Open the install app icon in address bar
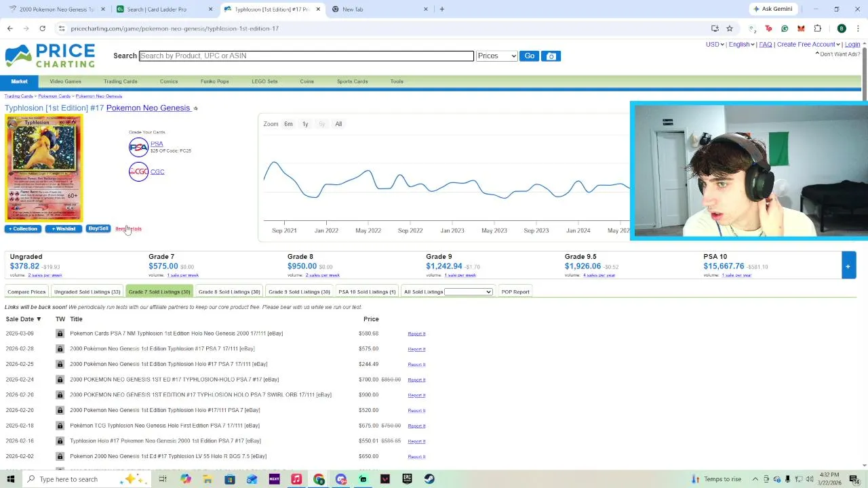 (715, 28)
